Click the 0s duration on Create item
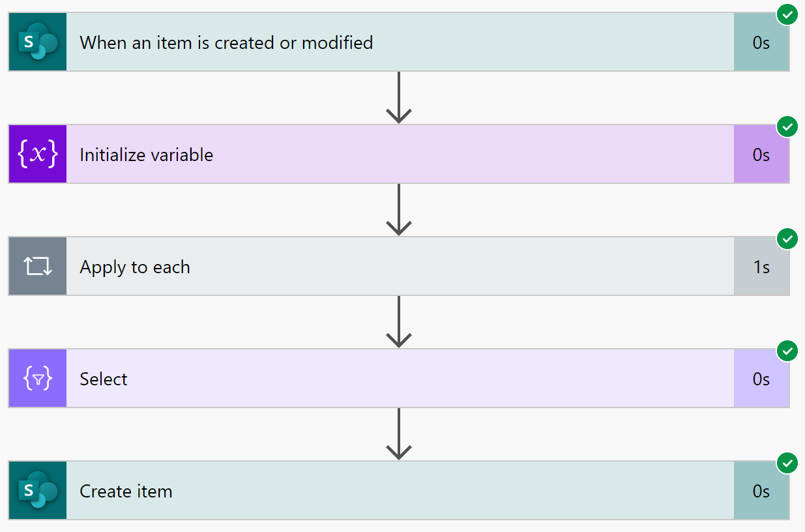Image resolution: width=805 pixels, height=532 pixels. 761,492
